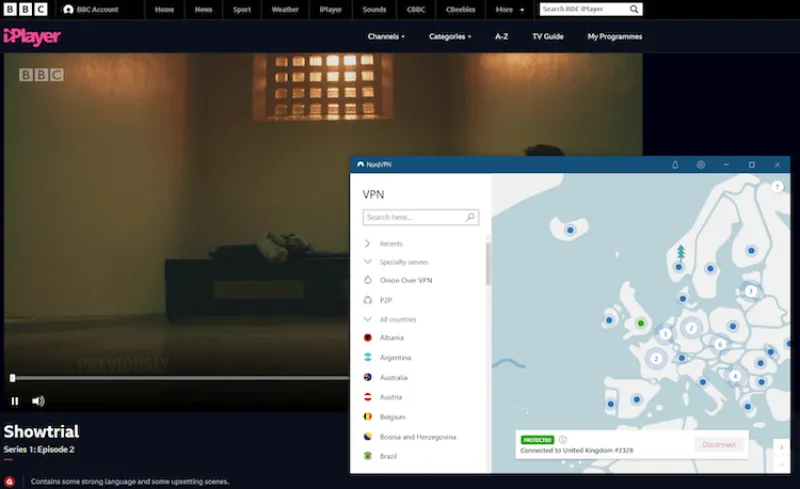Click the Austria flag icon
The width and height of the screenshot is (800, 489).
(x=367, y=397)
